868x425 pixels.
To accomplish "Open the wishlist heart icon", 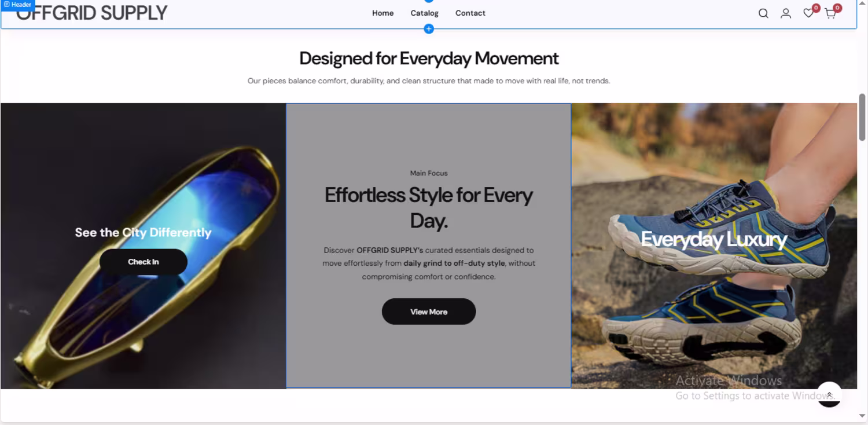I will click(808, 13).
